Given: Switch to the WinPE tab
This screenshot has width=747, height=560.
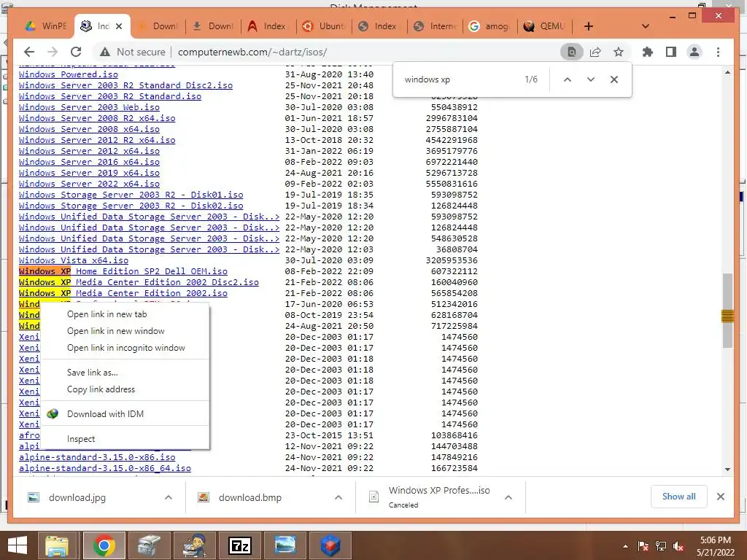Looking at the screenshot, I should pyautogui.click(x=46, y=26).
